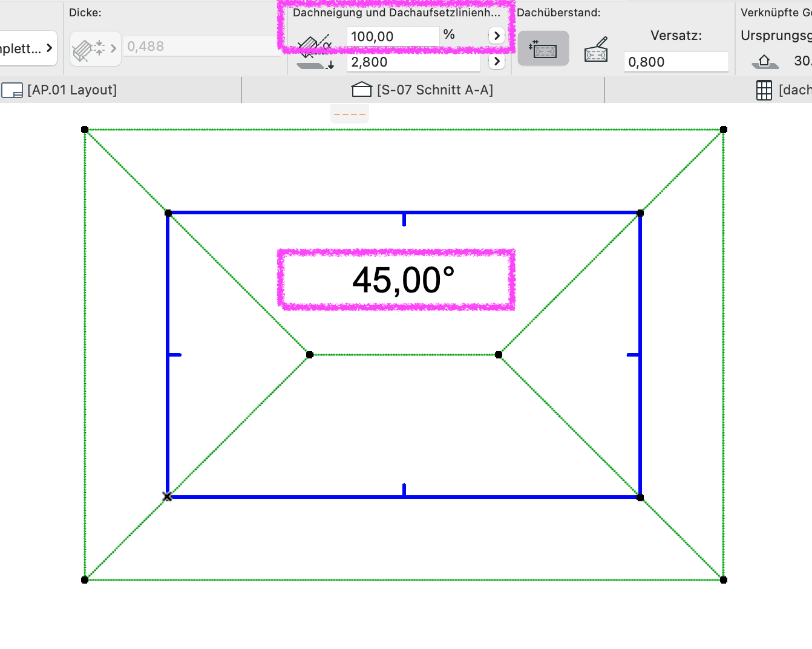Viewport: 812px width, 649px height.
Task: Click the X-marked bottom-left corner of blue outline
Action: [x=168, y=497]
